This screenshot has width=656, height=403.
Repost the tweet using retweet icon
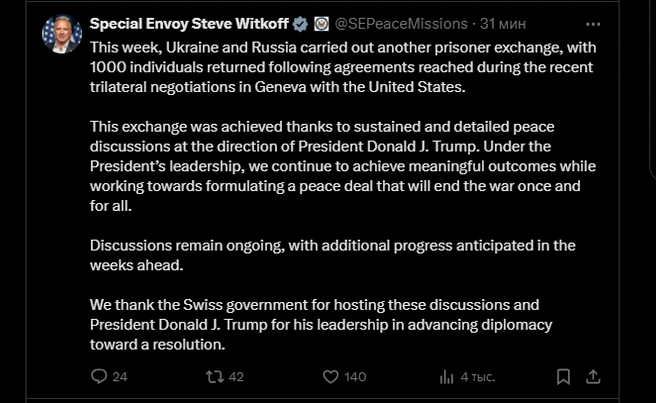(213, 377)
